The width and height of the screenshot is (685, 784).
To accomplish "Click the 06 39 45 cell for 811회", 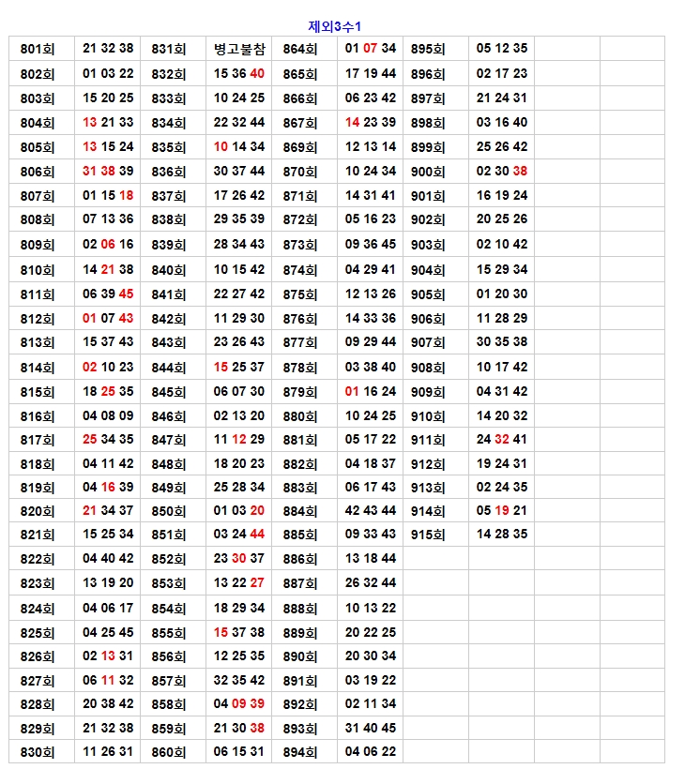I will (108, 294).
